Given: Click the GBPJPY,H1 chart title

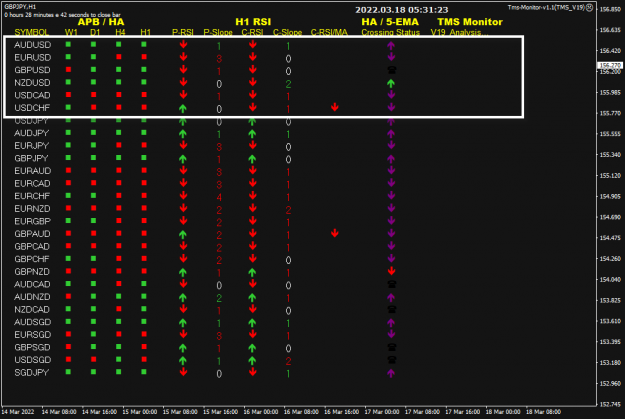Looking at the screenshot, I should click(x=20, y=7).
